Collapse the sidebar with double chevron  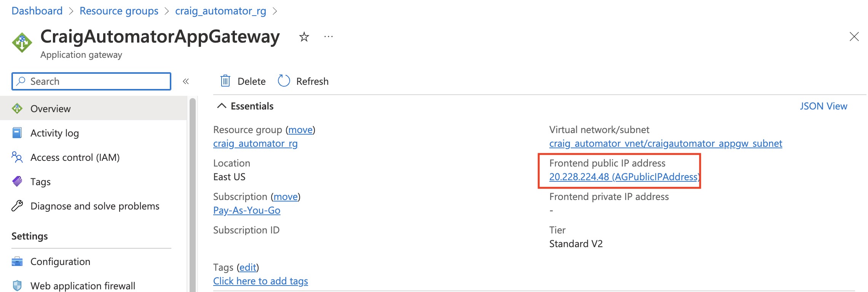(186, 81)
